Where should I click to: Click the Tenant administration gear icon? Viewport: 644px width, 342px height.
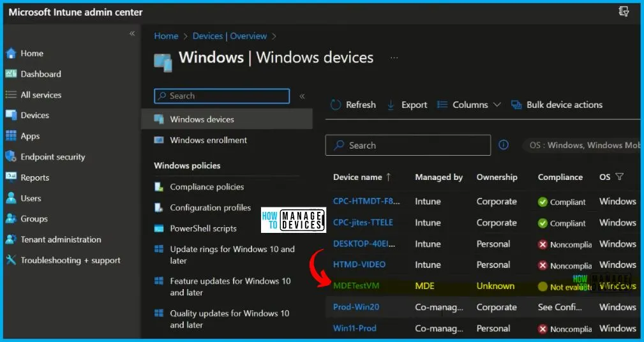11,239
